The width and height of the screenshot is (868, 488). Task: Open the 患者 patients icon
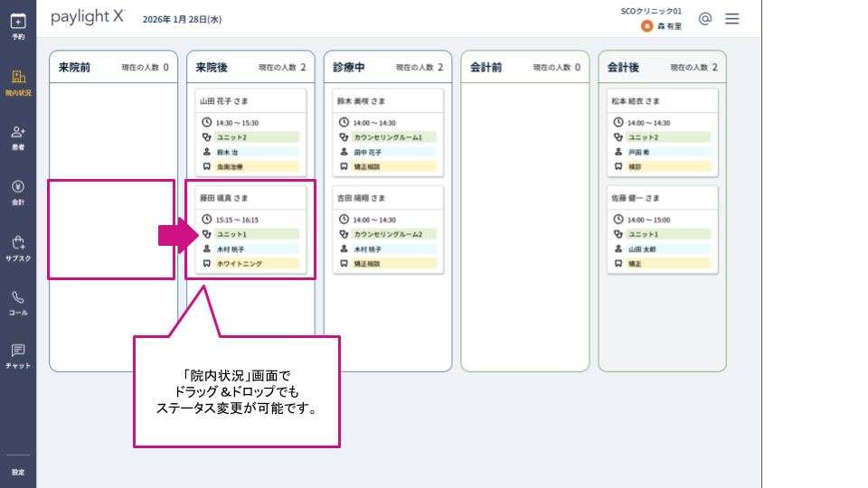coord(18,137)
